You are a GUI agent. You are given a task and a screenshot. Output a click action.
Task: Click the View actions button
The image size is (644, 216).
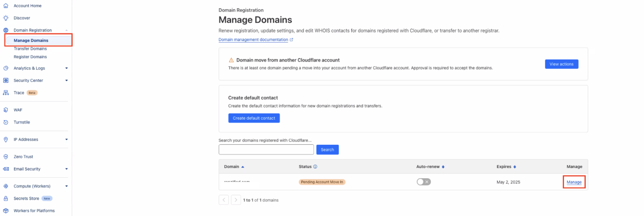point(561,64)
